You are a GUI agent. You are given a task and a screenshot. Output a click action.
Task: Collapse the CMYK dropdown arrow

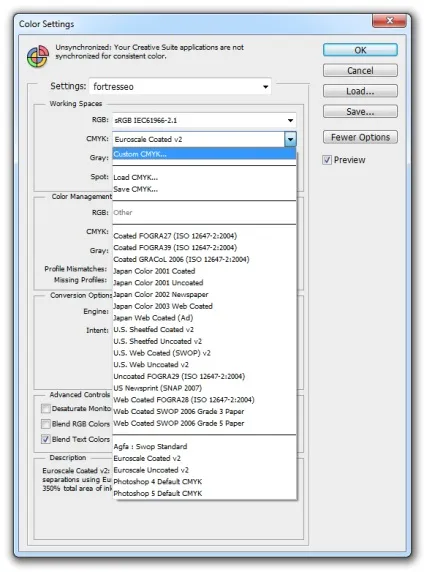290,139
